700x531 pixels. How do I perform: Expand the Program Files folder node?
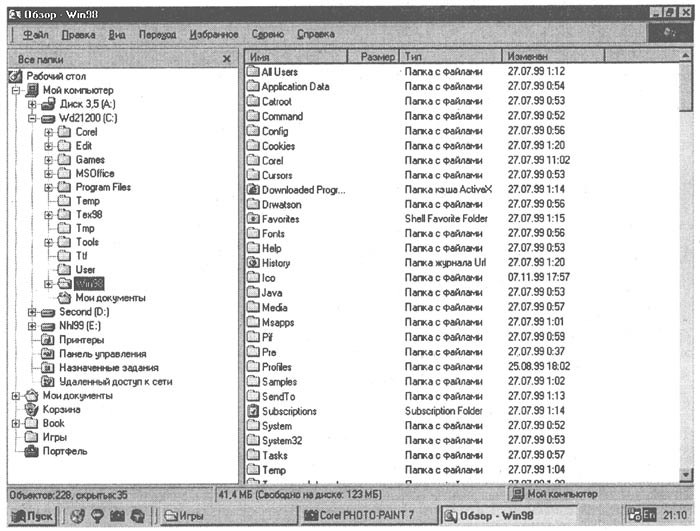click(48, 188)
